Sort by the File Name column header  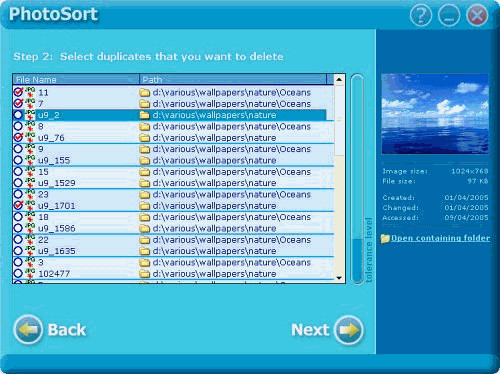(x=76, y=79)
